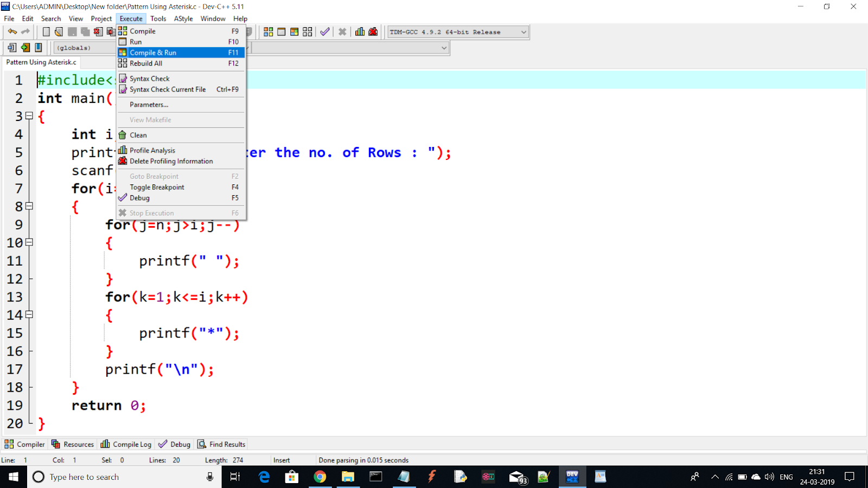The height and width of the screenshot is (488, 868).
Task: Switch to the Compile Log bottom tab
Action: [126, 444]
